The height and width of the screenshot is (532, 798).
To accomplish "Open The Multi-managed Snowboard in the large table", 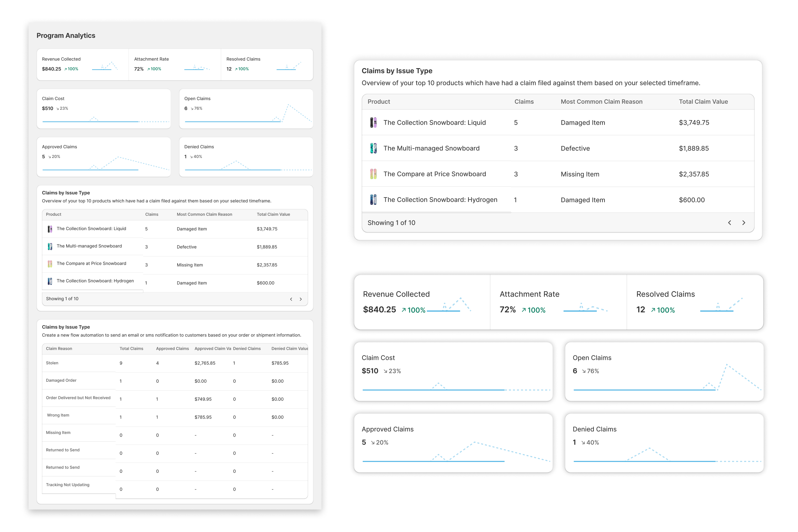I will [431, 148].
